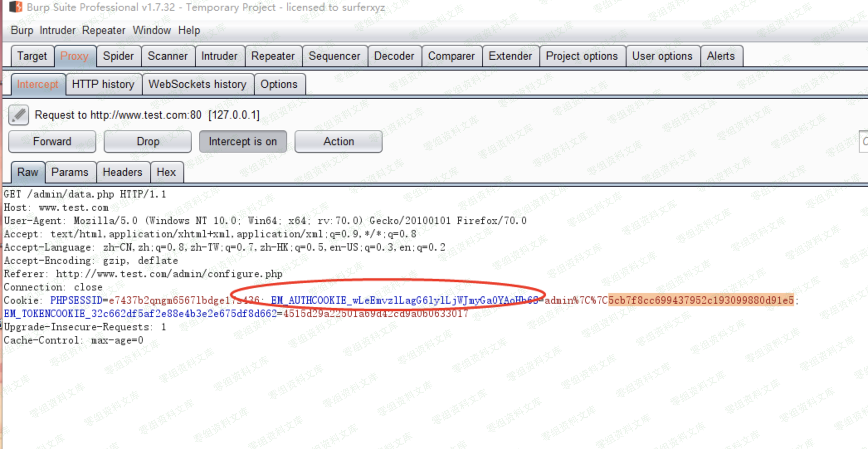The height and width of the screenshot is (449, 868).
Task: Go to the Decoder tool tab
Action: [x=394, y=56]
